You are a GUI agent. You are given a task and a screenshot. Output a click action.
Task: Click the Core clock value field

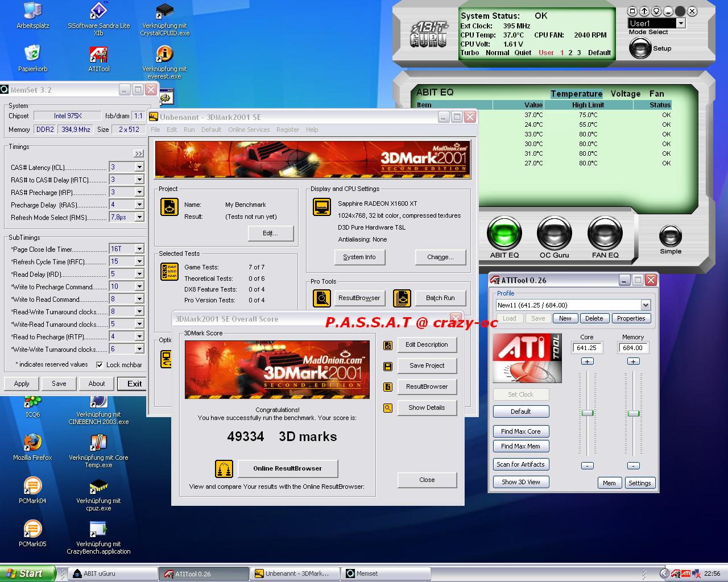click(587, 348)
